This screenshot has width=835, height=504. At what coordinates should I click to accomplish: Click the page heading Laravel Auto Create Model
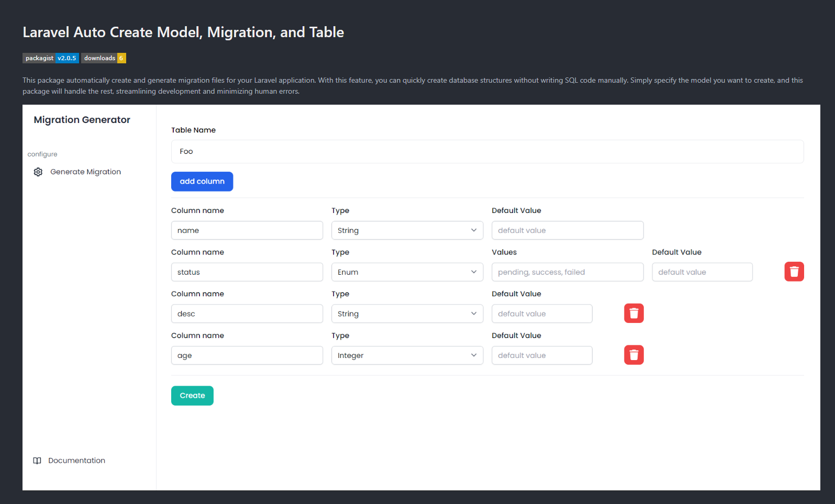[183, 32]
